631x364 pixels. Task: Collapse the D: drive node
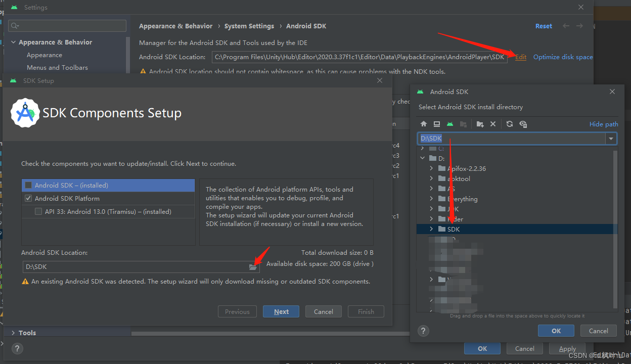pos(423,158)
